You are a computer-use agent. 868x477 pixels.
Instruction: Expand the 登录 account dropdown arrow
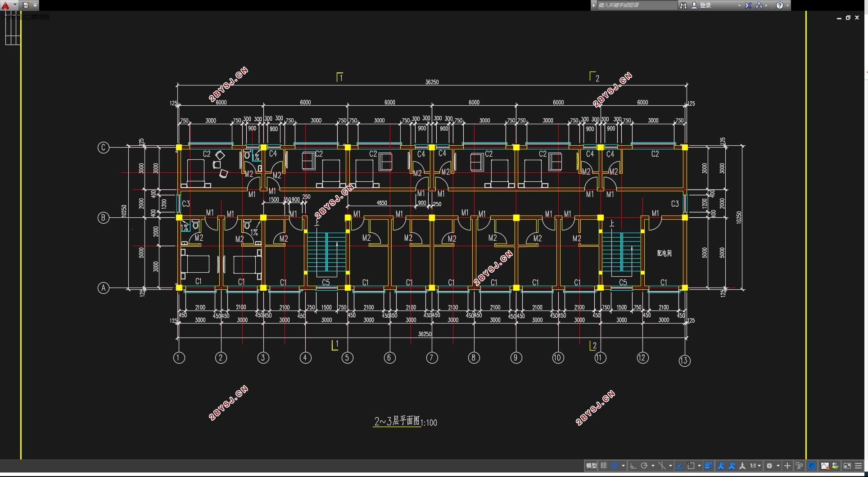(739, 5)
